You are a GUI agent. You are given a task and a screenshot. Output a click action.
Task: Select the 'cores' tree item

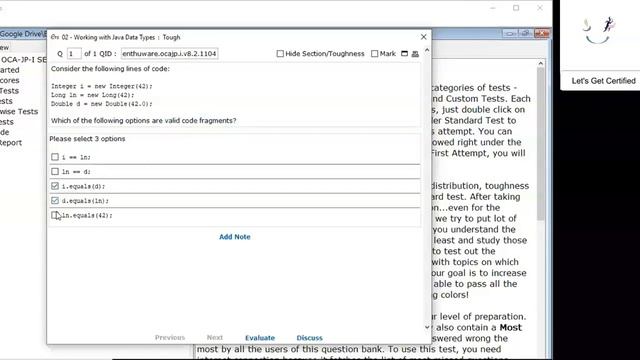pyautogui.click(x=10, y=80)
